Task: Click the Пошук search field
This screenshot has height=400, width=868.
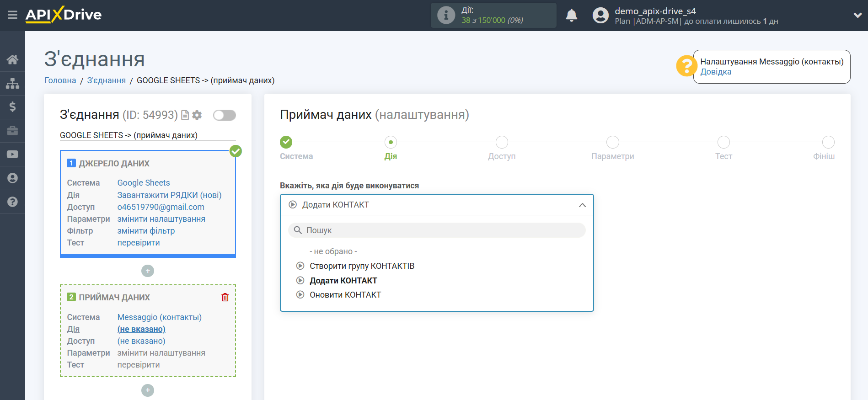Action: [x=437, y=230]
